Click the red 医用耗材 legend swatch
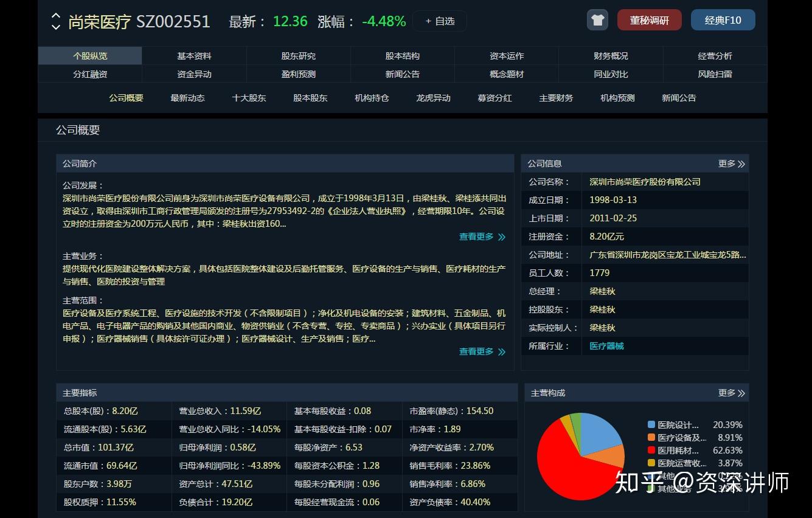Viewport: 812px width, 518px height. (651, 451)
